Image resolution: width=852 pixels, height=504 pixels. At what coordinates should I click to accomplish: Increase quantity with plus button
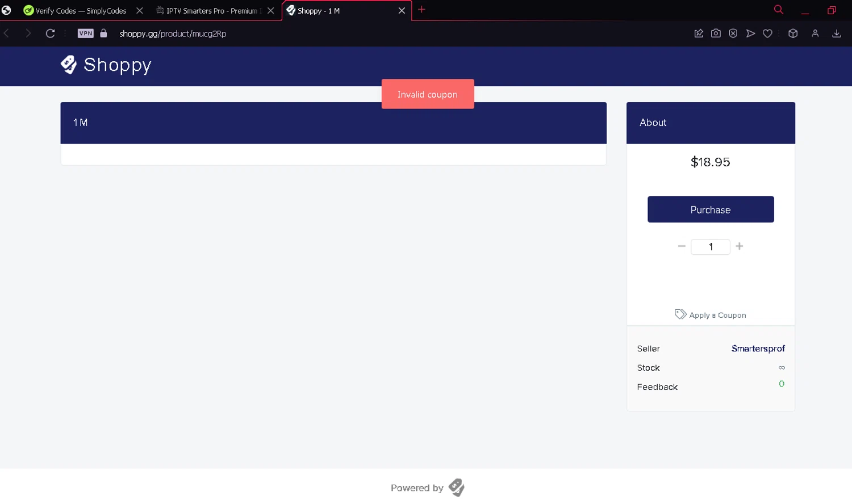click(740, 246)
